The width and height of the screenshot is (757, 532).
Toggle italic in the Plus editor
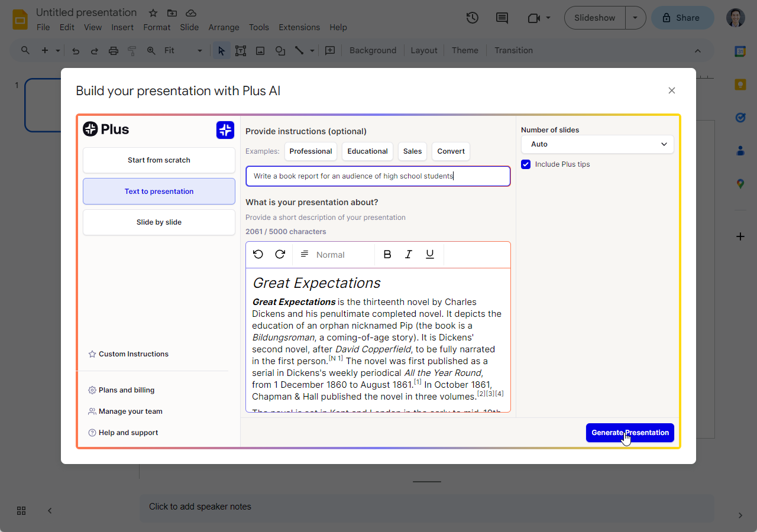pos(409,254)
